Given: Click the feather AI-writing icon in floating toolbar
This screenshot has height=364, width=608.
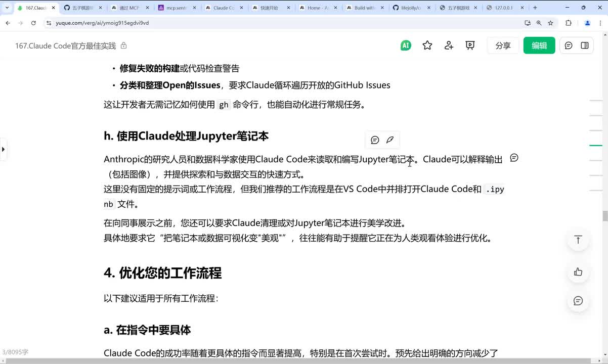Looking at the screenshot, I should [x=390, y=140].
